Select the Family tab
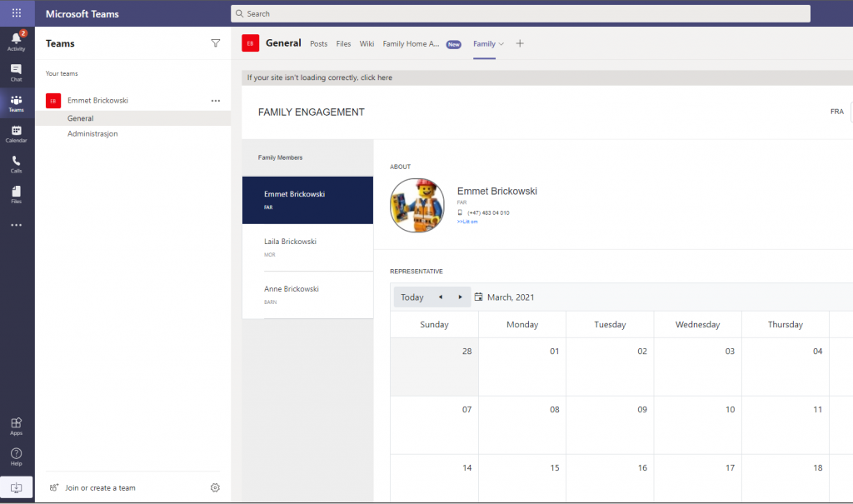 484,43
